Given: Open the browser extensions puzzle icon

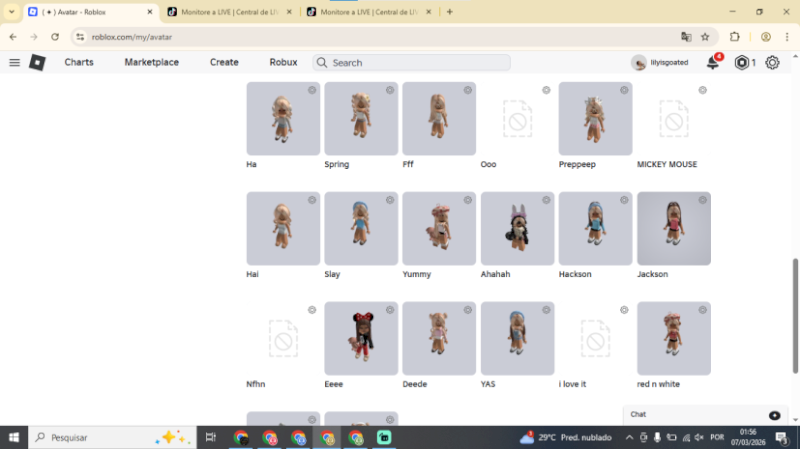Looking at the screenshot, I should (735, 37).
